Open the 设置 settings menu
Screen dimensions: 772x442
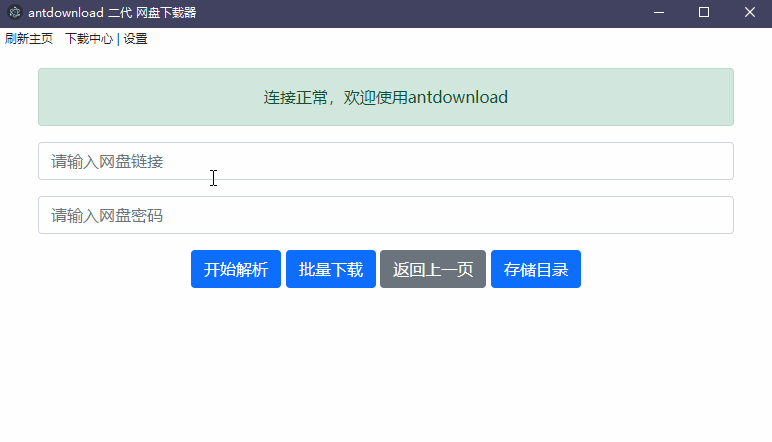[135, 39]
